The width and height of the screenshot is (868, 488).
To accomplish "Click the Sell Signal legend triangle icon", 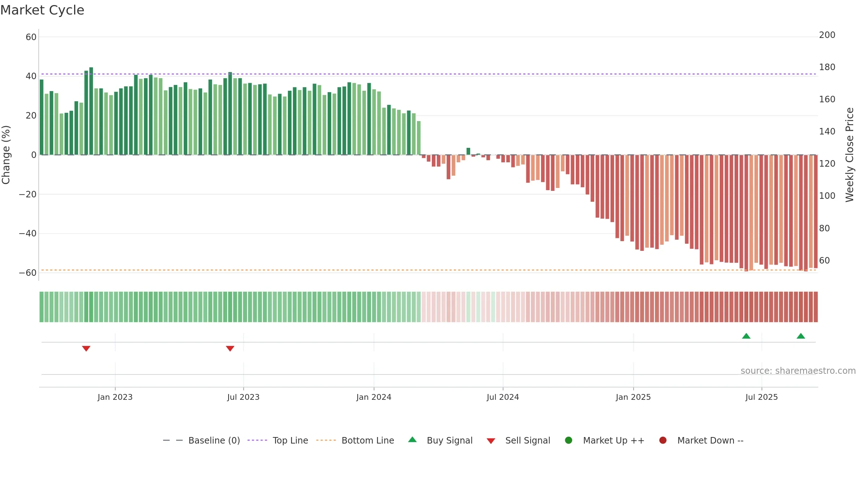I will [491, 441].
